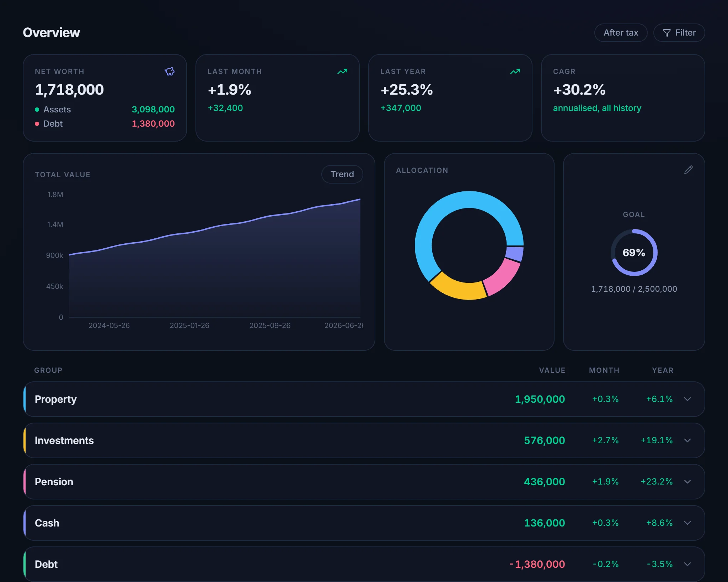The height and width of the screenshot is (582, 728).
Task: Select the Debt row label
Action: click(x=46, y=564)
